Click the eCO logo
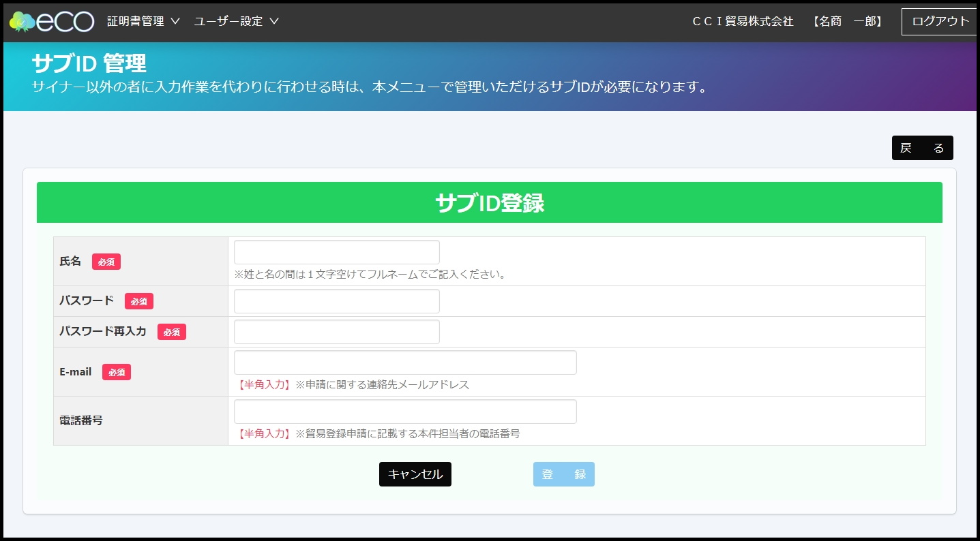The height and width of the screenshot is (541, 980). click(x=52, y=21)
